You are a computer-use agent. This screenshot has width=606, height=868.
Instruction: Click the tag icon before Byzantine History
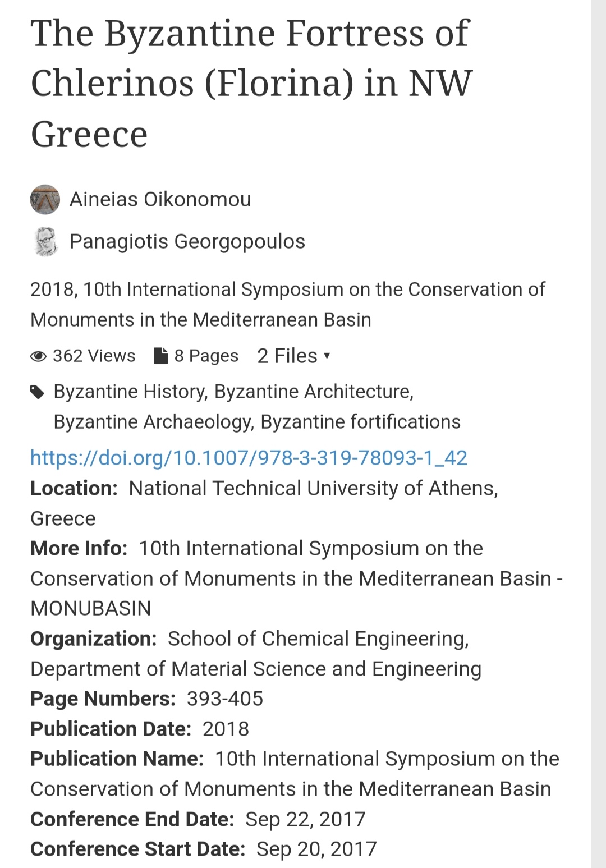click(x=37, y=392)
